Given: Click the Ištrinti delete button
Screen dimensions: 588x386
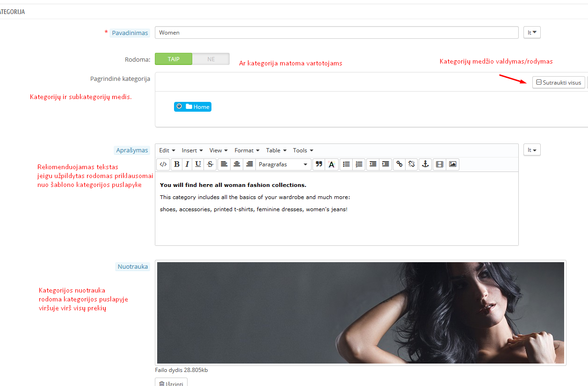Looking at the screenshot, I should (171, 382).
